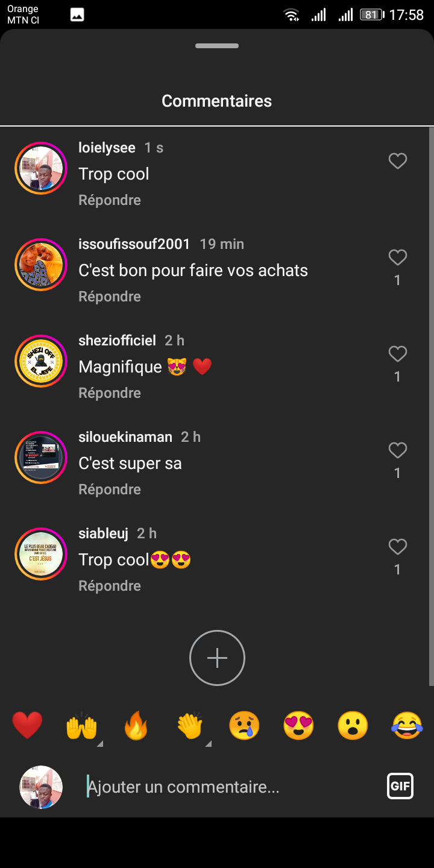Open sheziofficiel's profile picture
Image resolution: width=434 pixels, height=868 pixels.
tap(41, 361)
